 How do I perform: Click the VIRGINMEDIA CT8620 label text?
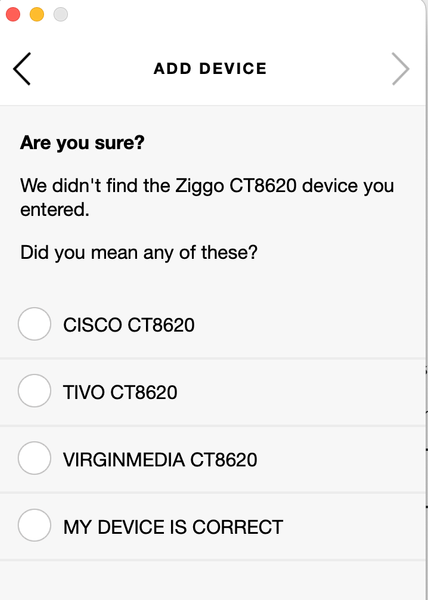pos(160,460)
